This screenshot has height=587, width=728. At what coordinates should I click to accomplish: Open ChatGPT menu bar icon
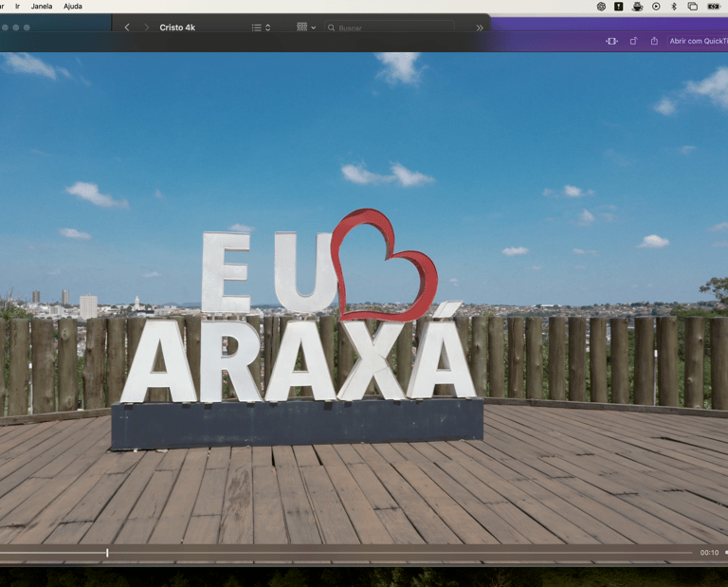point(601,6)
